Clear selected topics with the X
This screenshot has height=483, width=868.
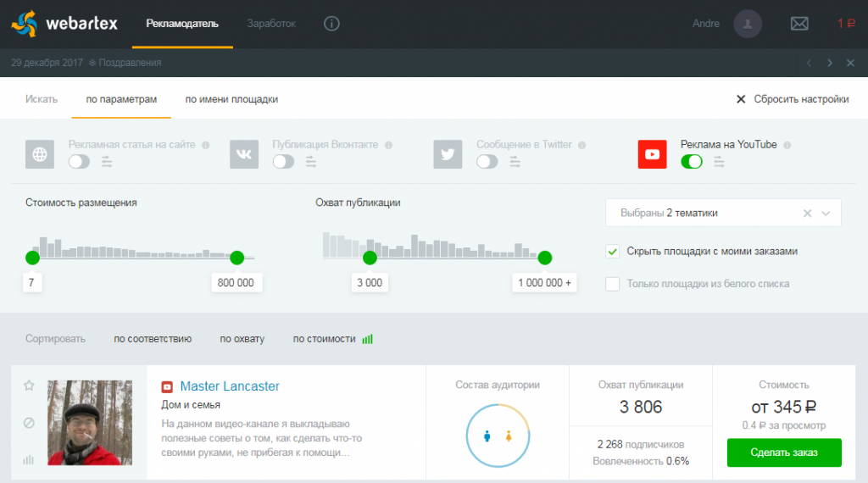click(x=807, y=213)
